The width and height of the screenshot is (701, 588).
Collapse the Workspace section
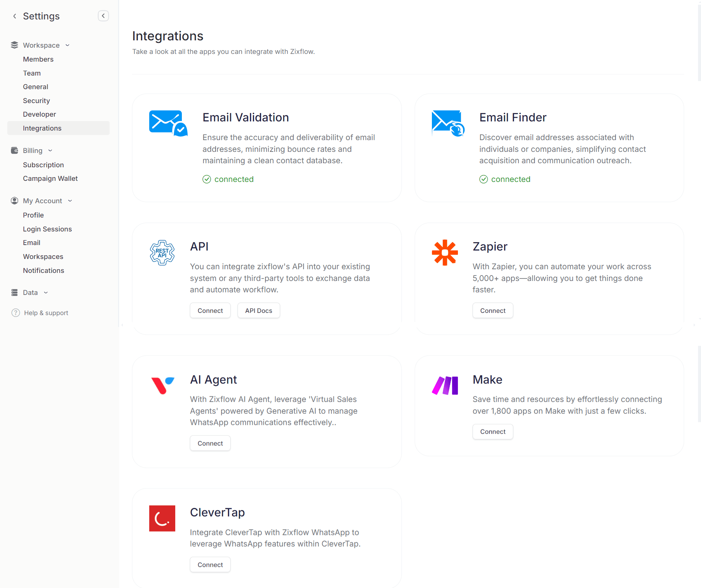point(67,45)
